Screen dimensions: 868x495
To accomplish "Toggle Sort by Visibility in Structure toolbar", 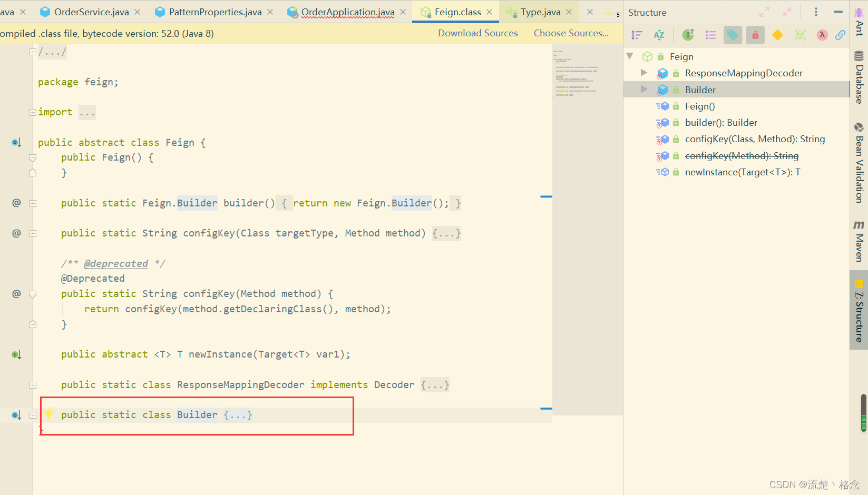I will [x=637, y=35].
